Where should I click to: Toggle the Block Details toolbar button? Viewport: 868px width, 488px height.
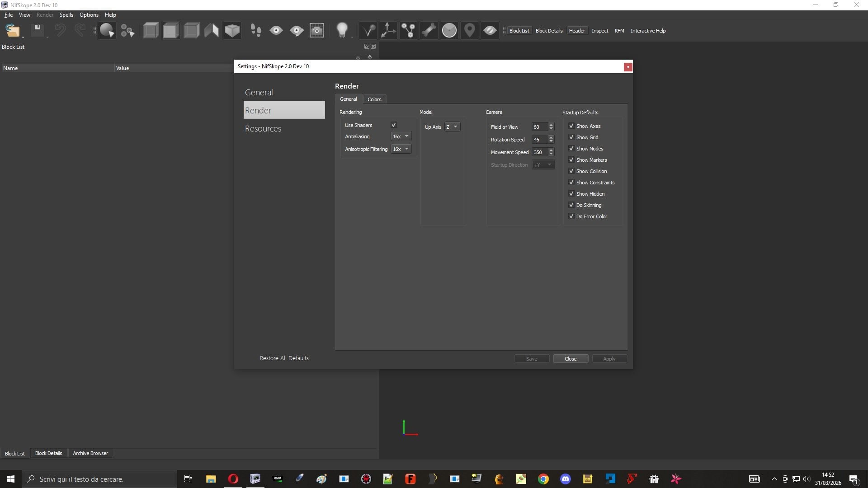point(549,31)
